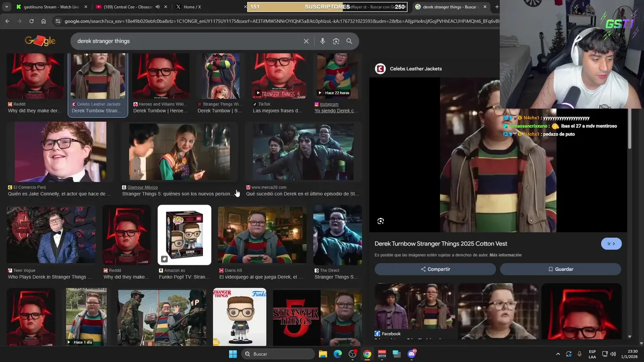Screen dimensions: 644x362
Task: Click the Google logo
Action: (40, 41)
